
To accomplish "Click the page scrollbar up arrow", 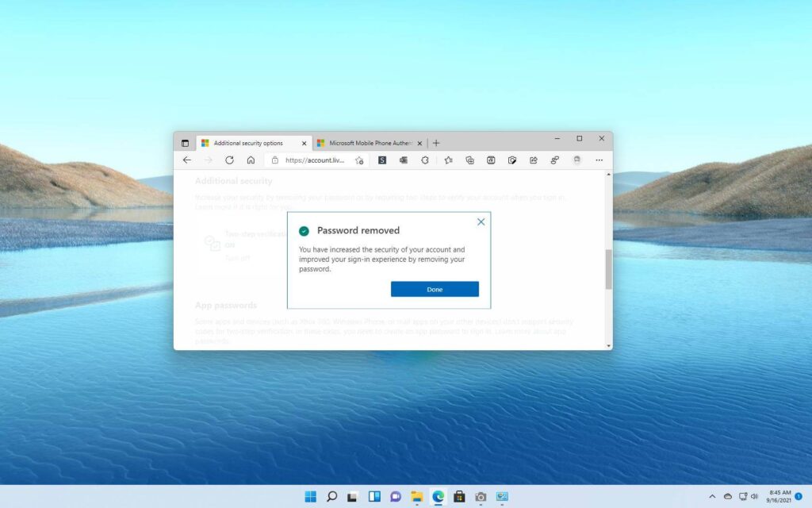I will pos(608,175).
